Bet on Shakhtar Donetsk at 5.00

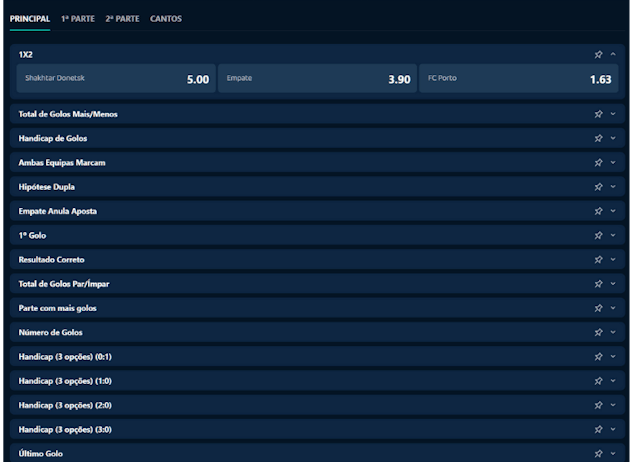[x=114, y=79]
